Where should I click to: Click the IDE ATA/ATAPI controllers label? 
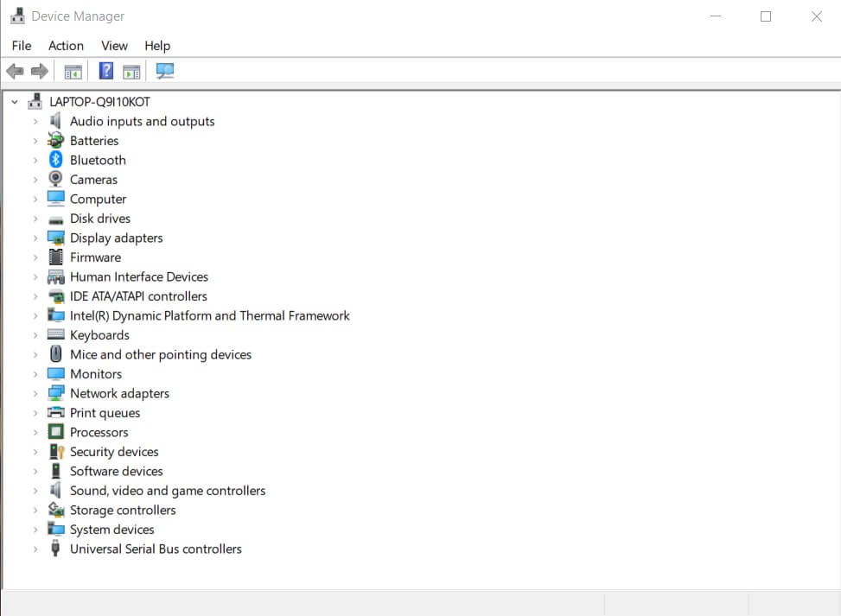coord(138,296)
